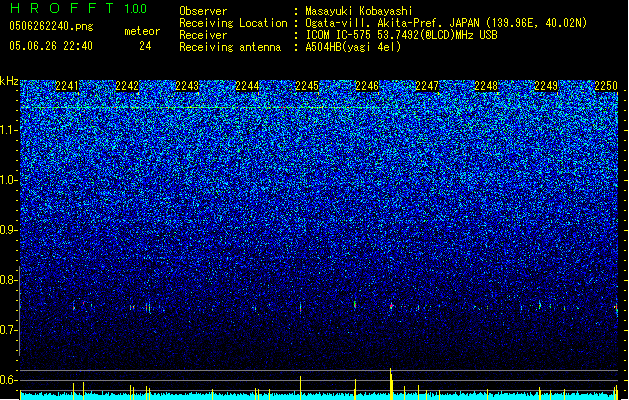Click the 0.7 kHz axis label
The width and height of the screenshot is (629, 400).
[x=9, y=330]
